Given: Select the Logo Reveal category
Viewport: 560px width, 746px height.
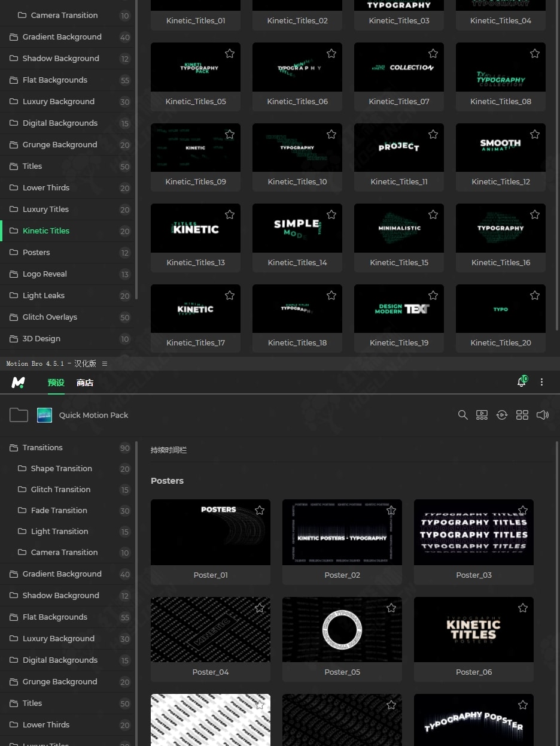Looking at the screenshot, I should [44, 274].
